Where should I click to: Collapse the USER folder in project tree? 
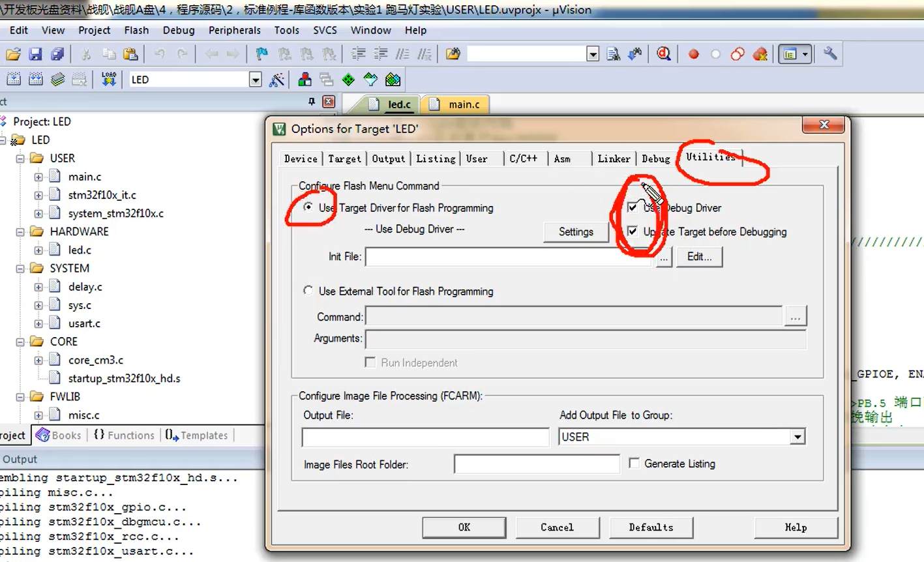(20, 158)
